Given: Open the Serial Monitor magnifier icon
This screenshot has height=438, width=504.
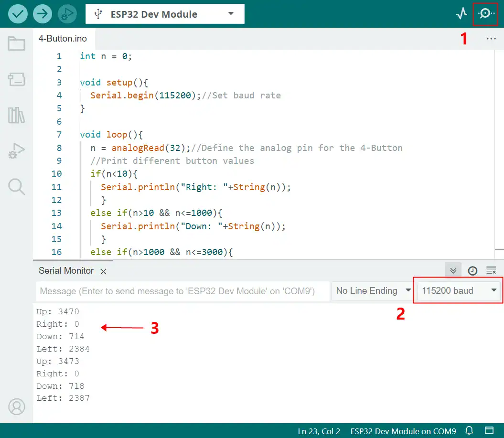Looking at the screenshot, I should [485, 14].
